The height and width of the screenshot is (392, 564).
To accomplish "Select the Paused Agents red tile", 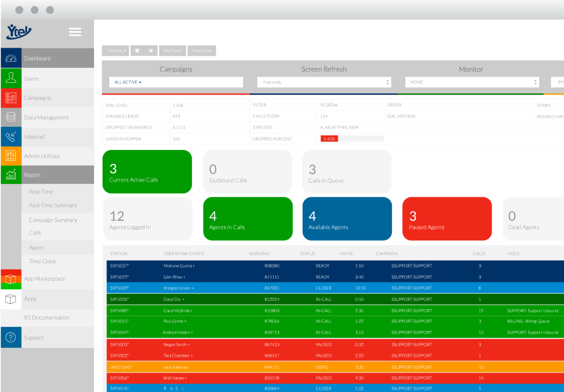I will [446, 219].
